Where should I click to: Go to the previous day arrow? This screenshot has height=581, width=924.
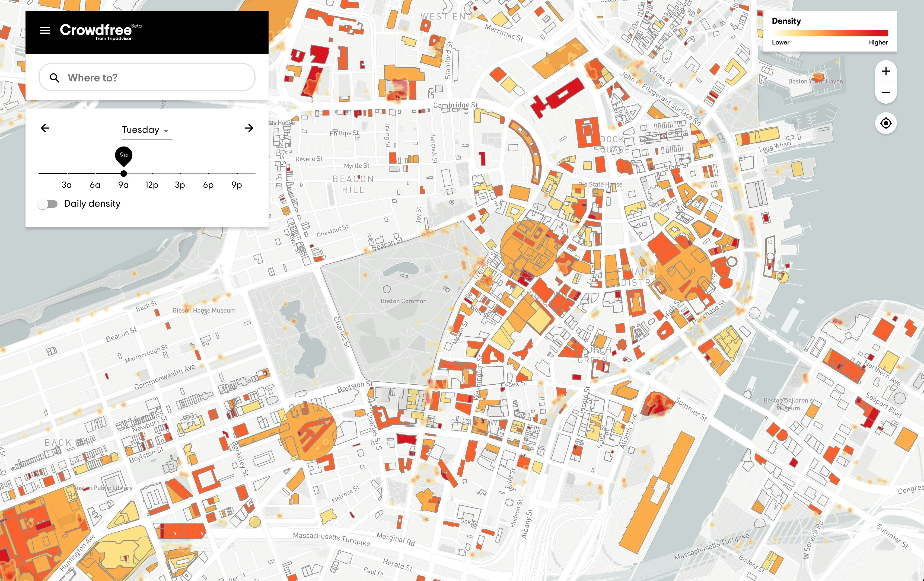pyautogui.click(x=45, y=128)
